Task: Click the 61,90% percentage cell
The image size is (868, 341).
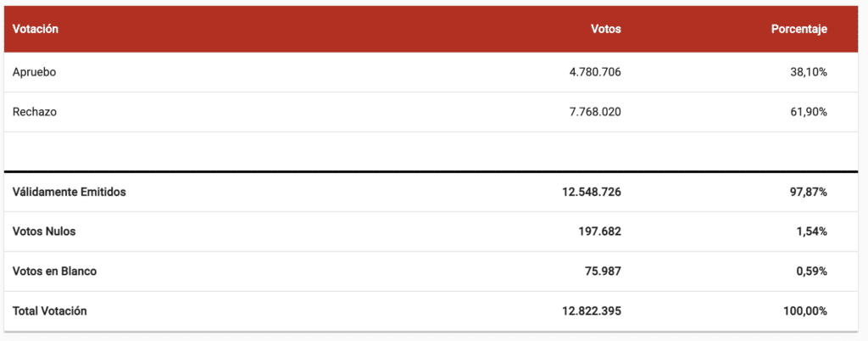Action: [x=809, y=112]
